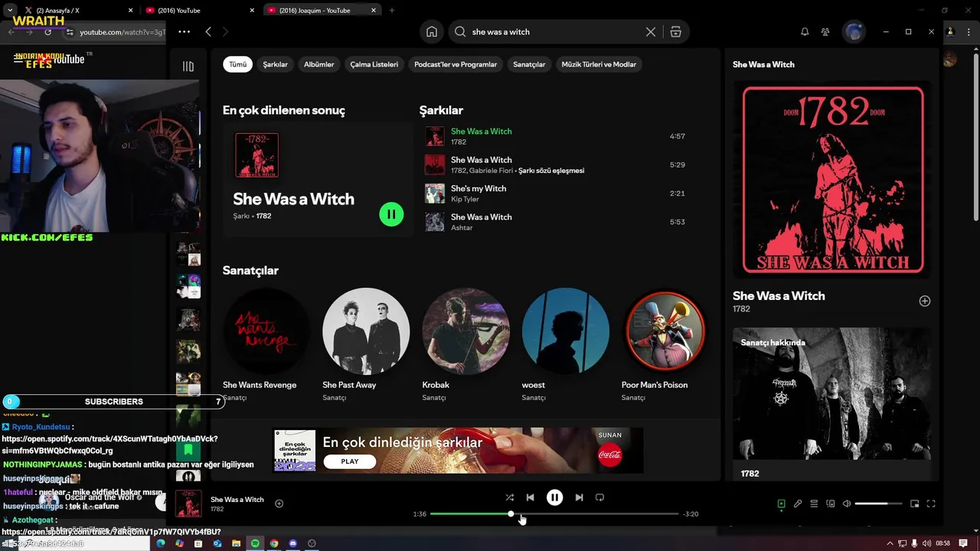
Task: Open 1782 artist link under top result
Action: pyautogui.click(x=263, y=216)
